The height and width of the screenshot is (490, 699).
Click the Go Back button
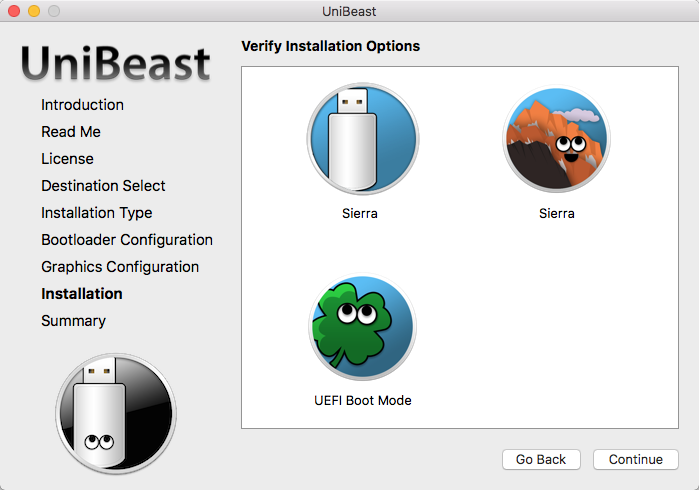pyautogui.click(x=541, y=459)
